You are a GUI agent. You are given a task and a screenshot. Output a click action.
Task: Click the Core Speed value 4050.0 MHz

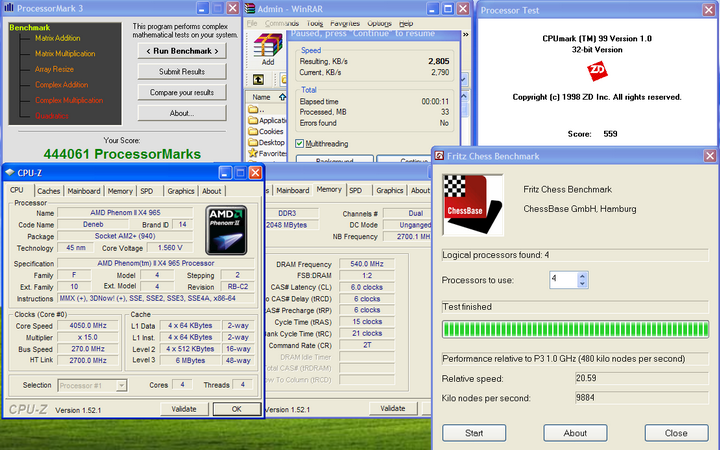click(x=87, y=326)
